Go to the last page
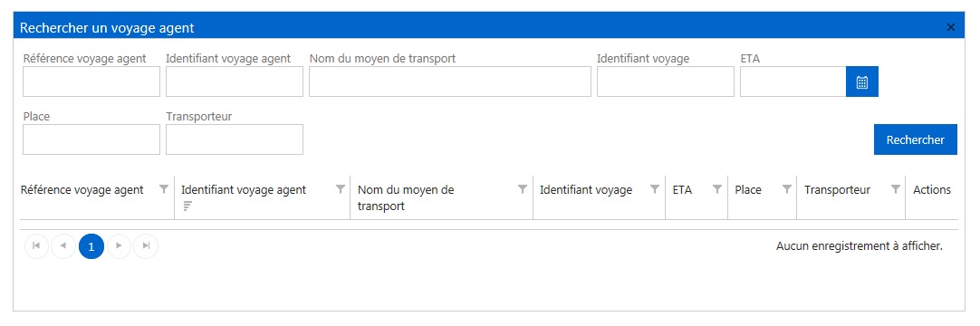 [x=146, y=246]
